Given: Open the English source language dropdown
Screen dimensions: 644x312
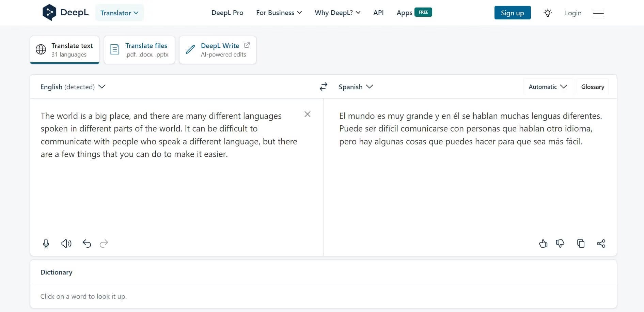Looking at the screenshot, I should coord(73,87).
